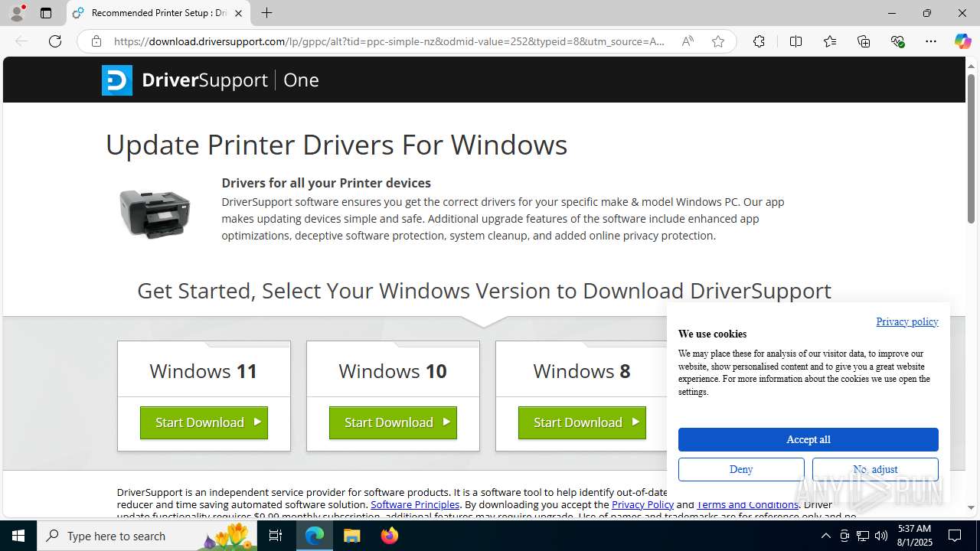
Task: Open the volume control tray icon
Action: click(880, 536)
